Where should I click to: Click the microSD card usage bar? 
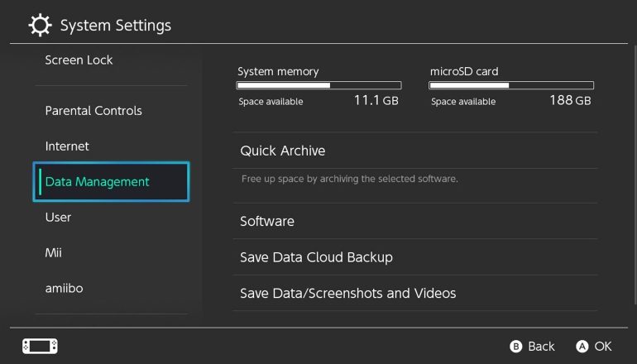511,85
